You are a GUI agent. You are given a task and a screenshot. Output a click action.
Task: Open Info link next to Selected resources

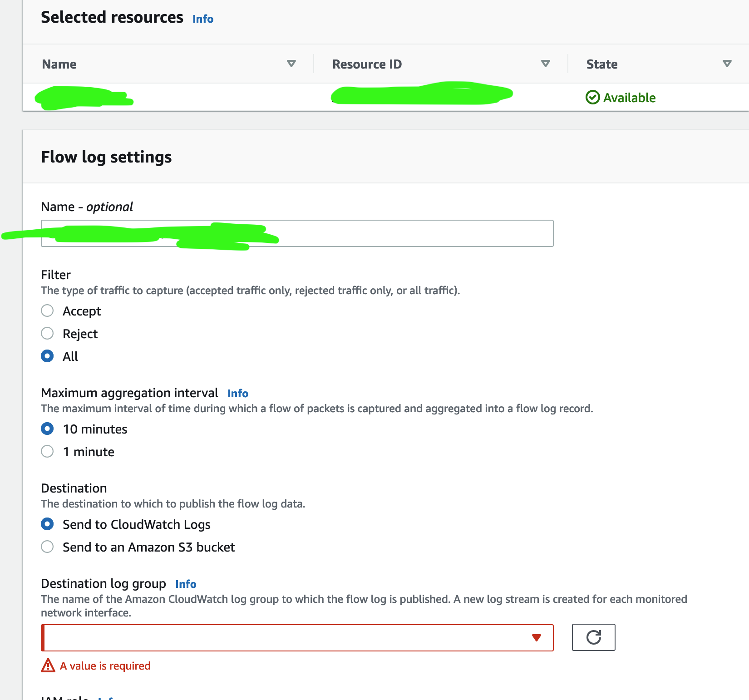click(x=203, y=19)
